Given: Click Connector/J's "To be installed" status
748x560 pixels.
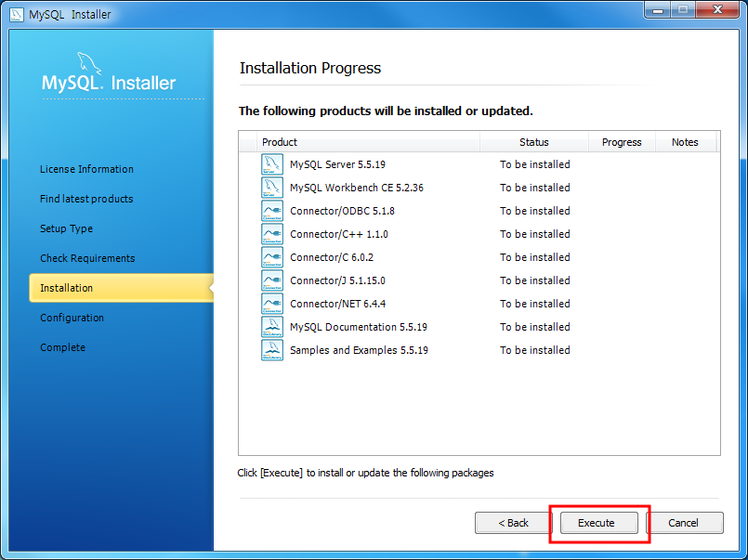Looking at the screenshot, I should [535, 280].
